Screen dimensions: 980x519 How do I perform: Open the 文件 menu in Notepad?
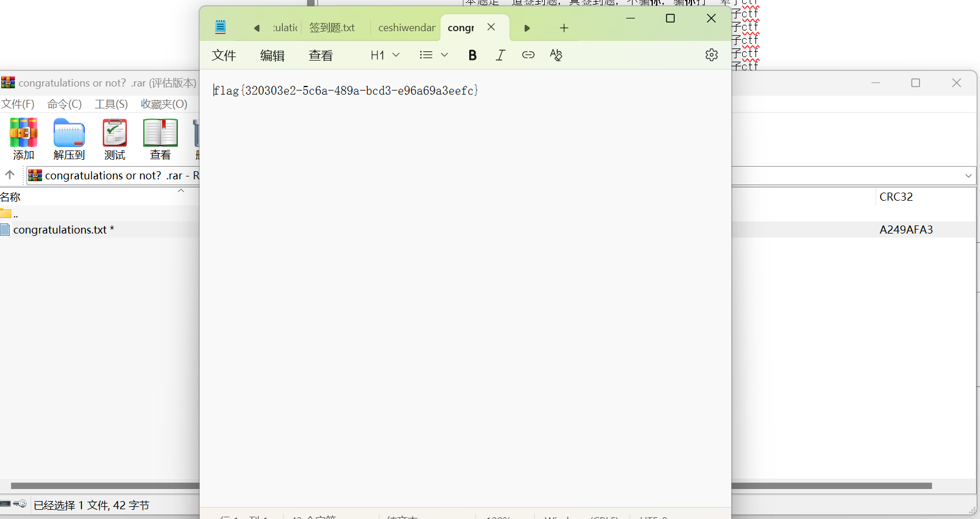tap(224, 55)
